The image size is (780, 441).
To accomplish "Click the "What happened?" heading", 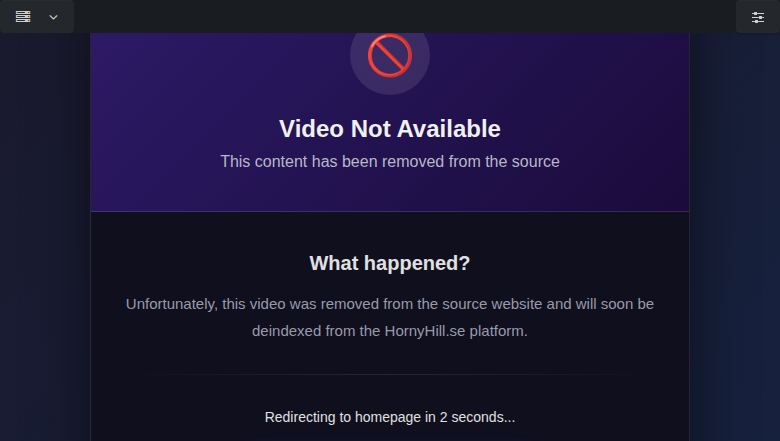I will click(390, 263).
